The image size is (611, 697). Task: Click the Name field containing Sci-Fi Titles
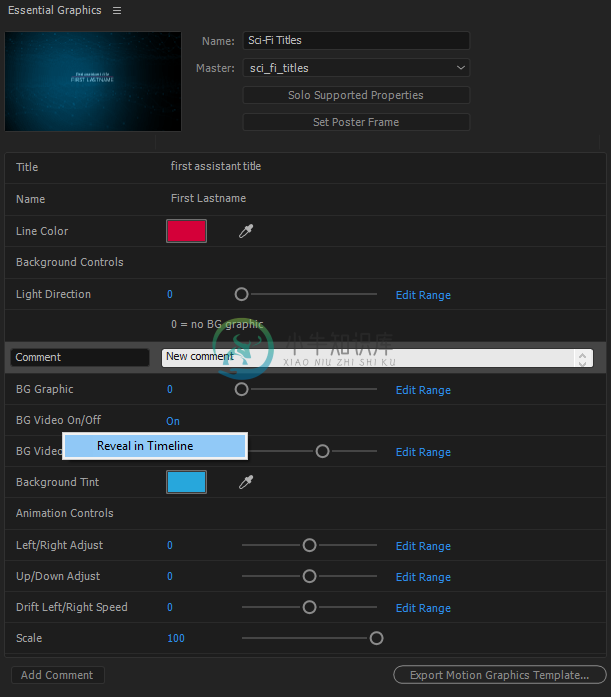[x=356, y=40]
